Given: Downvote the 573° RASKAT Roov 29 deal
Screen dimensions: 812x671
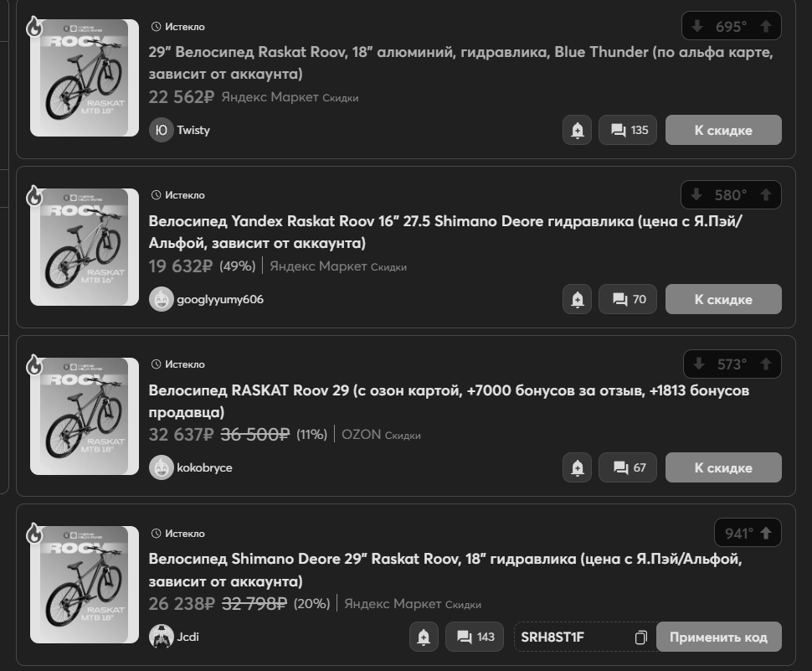Looking at the screenshot, I should tap(699, 364).
